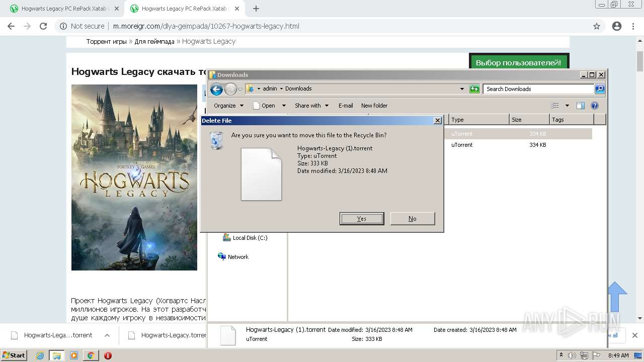Click the volume speaker tray icon
Viewport: 644px width, 362px height.
pyautogui.click(x=572, y=355)
